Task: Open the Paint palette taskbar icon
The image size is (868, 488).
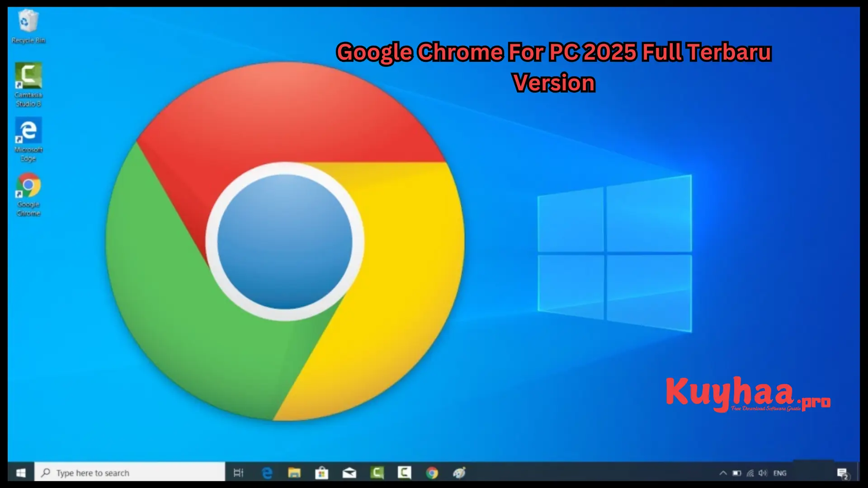Action: pyautogui.click(x=459, y=473)
